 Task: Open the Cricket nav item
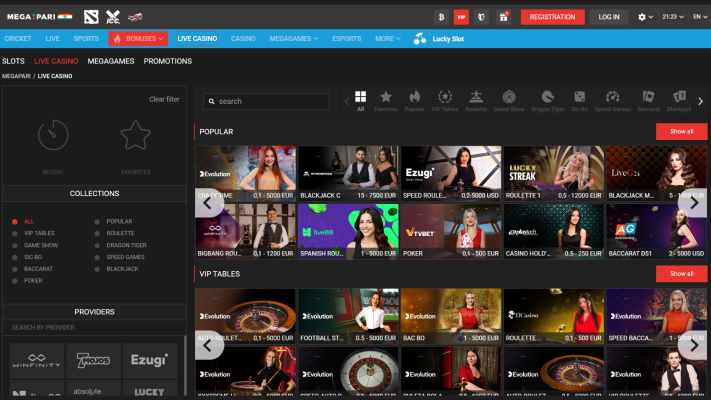coord(18,39)
